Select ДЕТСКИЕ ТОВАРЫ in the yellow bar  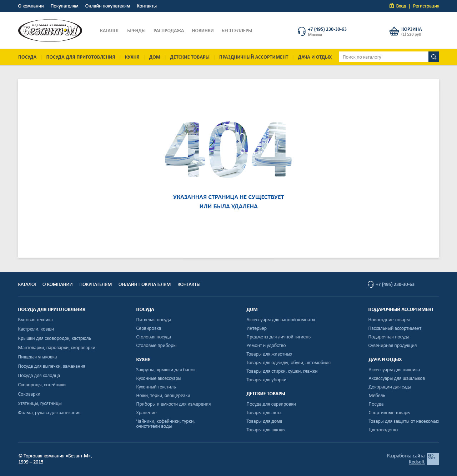(190, 57)
